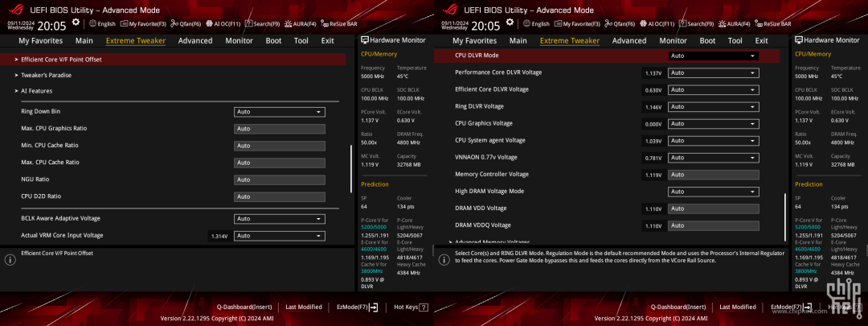The image size is (868, 326).
Task: Open Ring Down Bin dropdown
Action: click(280, 112)
